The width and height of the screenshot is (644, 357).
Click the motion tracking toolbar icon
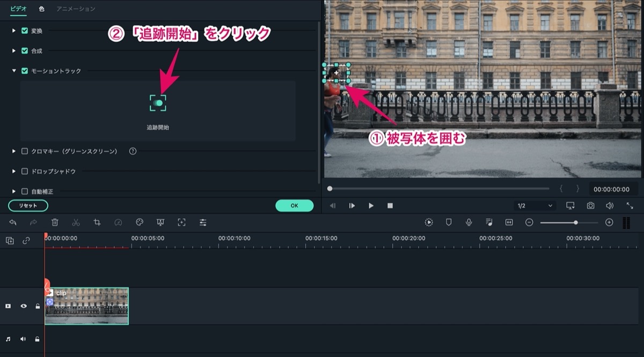[x=181, y=222]
